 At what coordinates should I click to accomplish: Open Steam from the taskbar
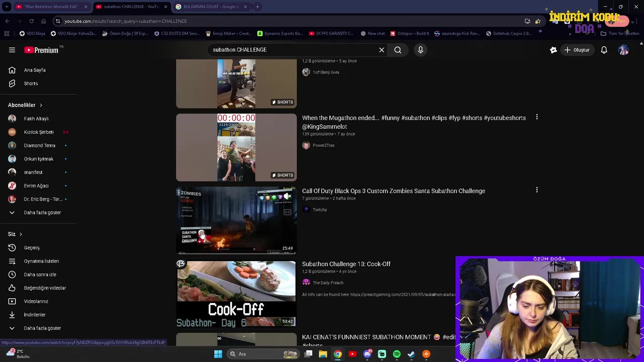411,354
